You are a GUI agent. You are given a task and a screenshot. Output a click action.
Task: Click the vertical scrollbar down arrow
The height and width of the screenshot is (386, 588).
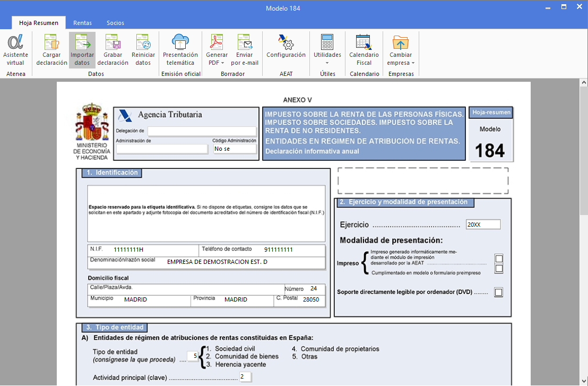click(x=583, y=381)
